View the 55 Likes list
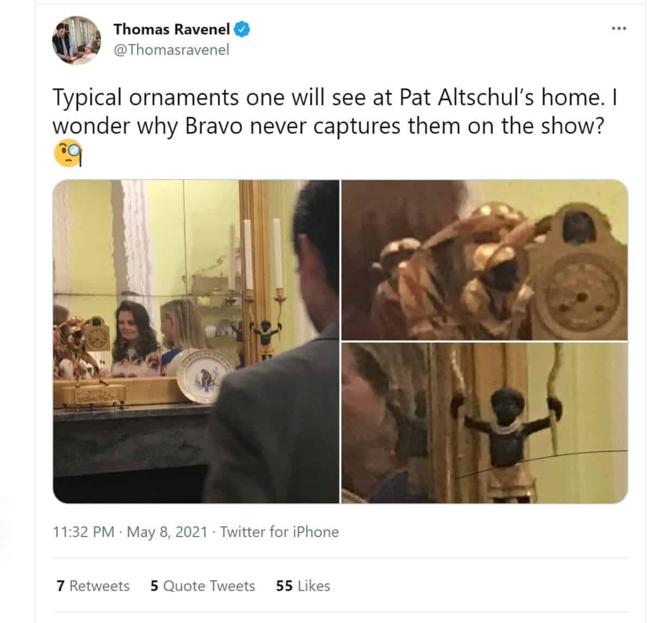Screen dimensions: 672x623 [x=303, y=586]
